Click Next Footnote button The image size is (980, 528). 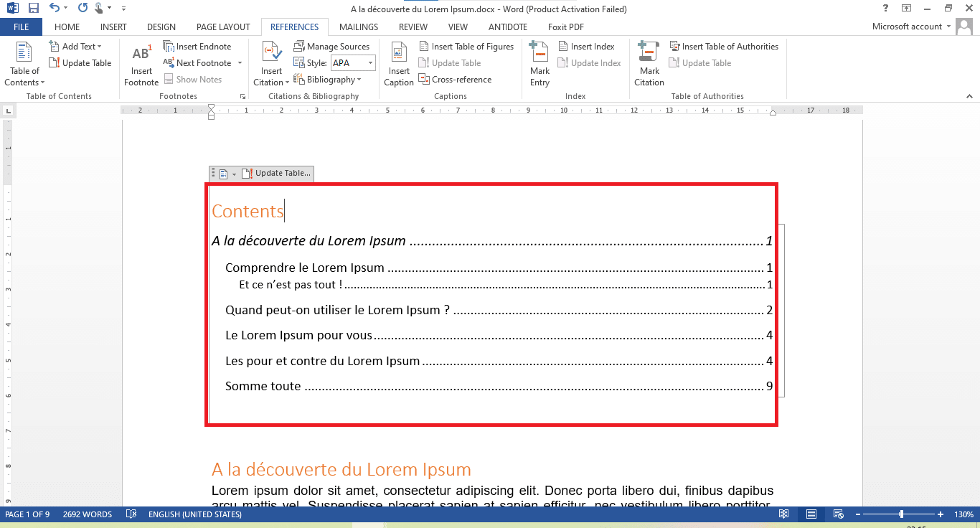(x=197, y=63)
